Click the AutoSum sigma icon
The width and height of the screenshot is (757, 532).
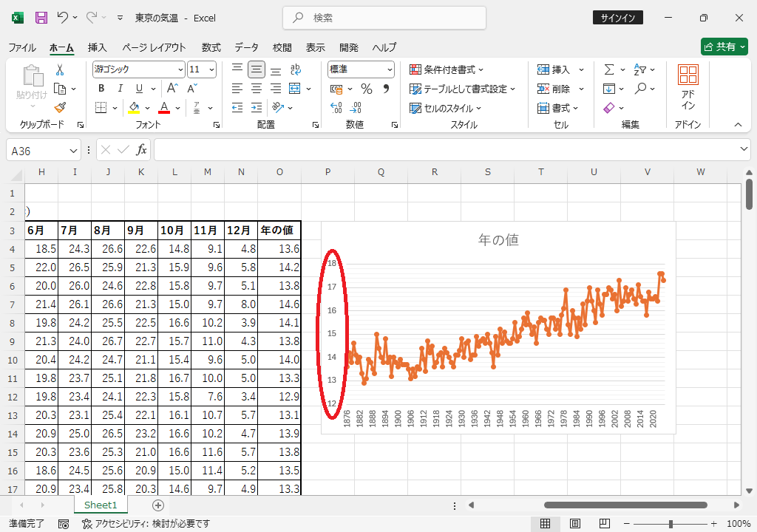[609, 70]
